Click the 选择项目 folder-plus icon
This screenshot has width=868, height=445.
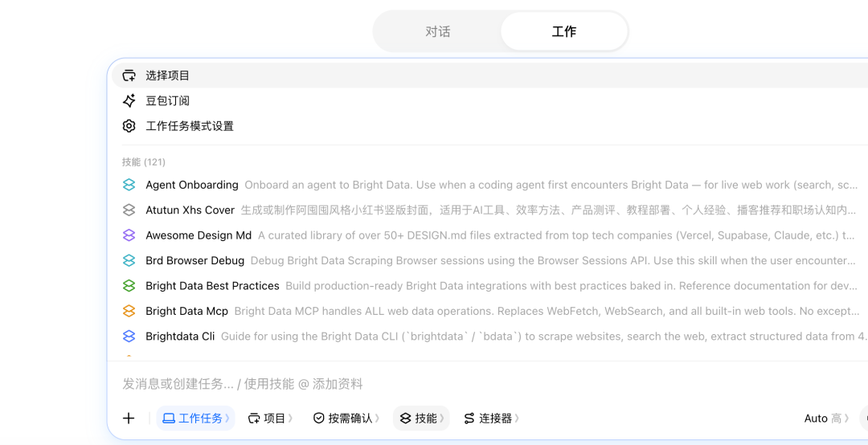click(129, 76)
